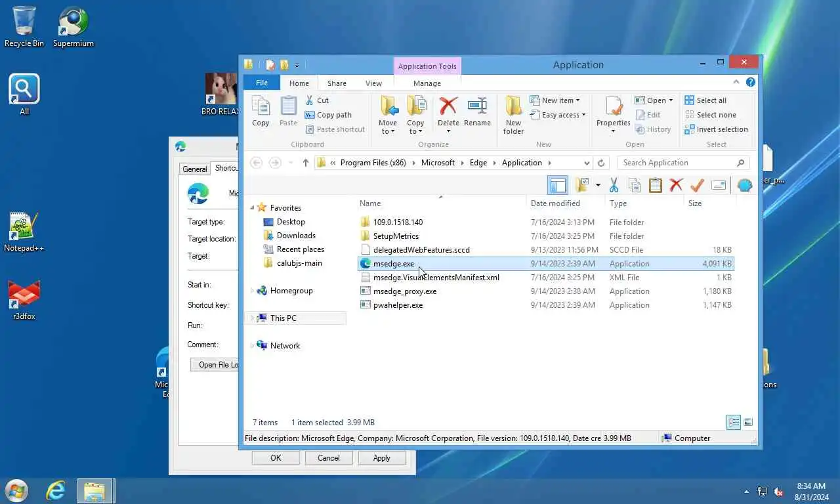Switch to large icons view using status bar toggle

(748, 422)
